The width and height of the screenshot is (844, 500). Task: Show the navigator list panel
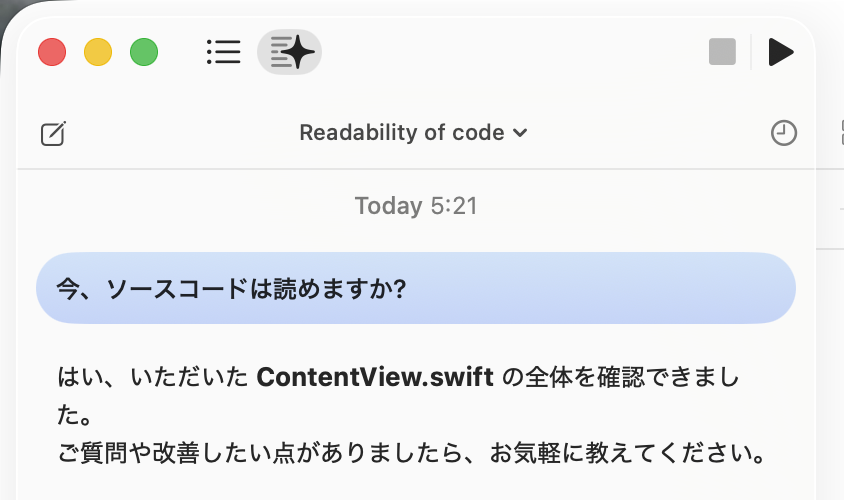click(223, 52)
